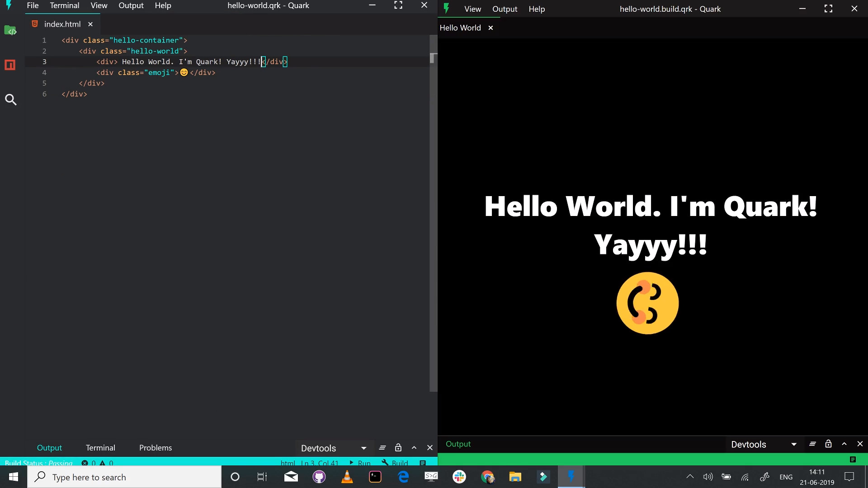This screenshot has height=488, width=868.
Task: Open the search icon in left sidebar
Action: [x=11, y=100]
